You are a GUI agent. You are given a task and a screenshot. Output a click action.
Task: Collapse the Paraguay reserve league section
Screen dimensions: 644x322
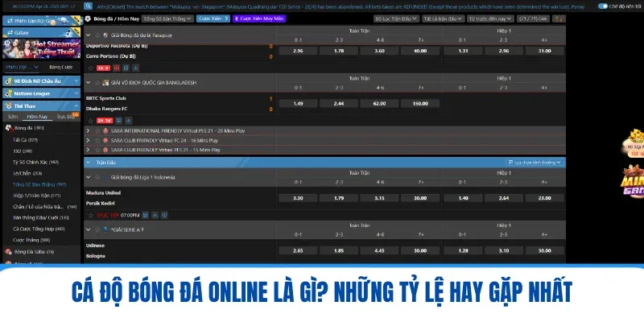point(88,35)
